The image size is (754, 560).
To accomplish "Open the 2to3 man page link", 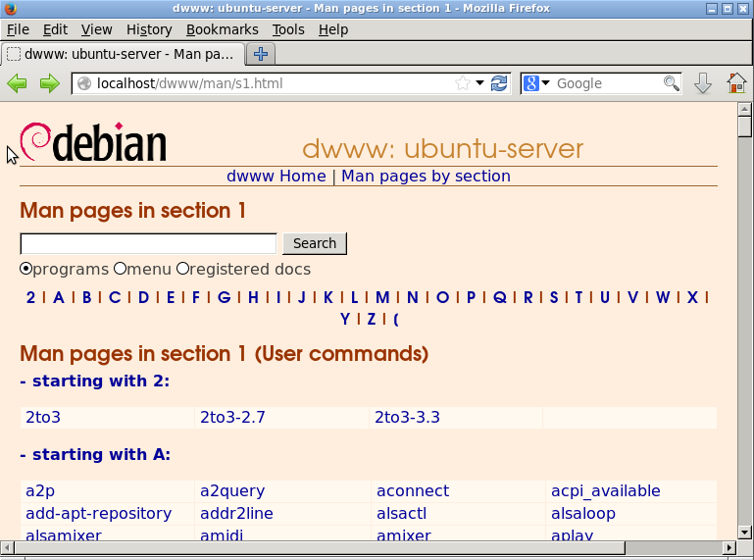I will tap(43, 417).
